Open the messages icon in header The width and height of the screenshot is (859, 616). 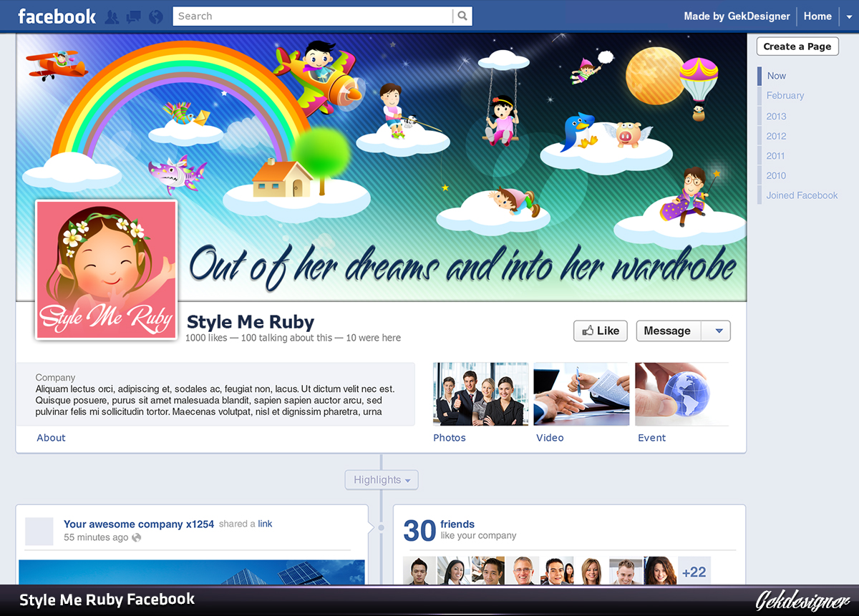pyautogui.click(x=134, y=16)
